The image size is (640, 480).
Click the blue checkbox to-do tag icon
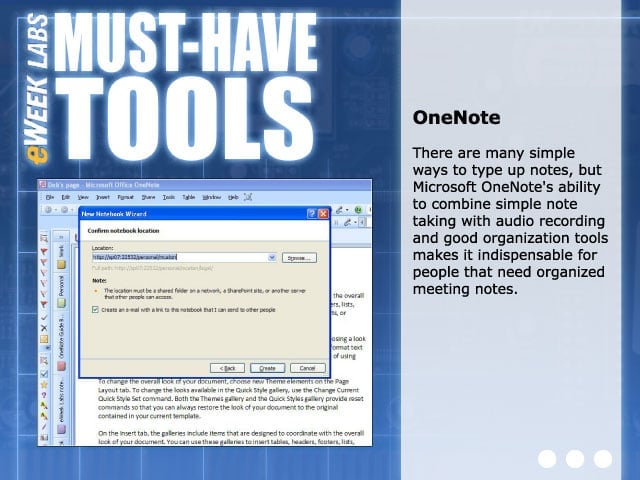(x=44, y=373)
